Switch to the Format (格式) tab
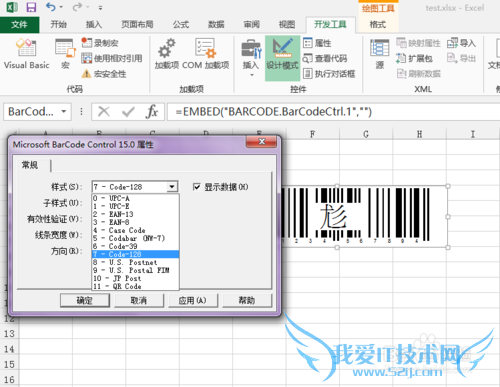500x387 pixels. [378, 25]
